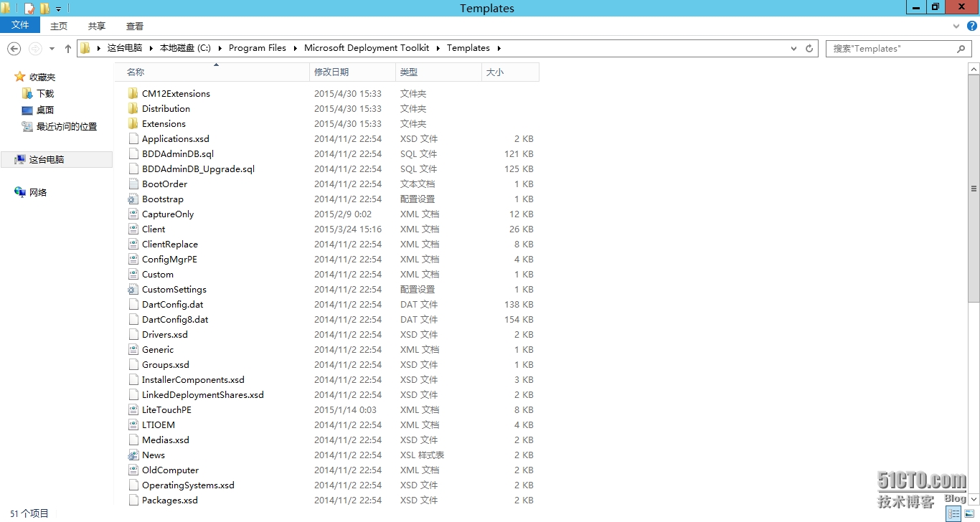980x522 pixels.
Task: Go up one folder level
Action: click(68, 49)
